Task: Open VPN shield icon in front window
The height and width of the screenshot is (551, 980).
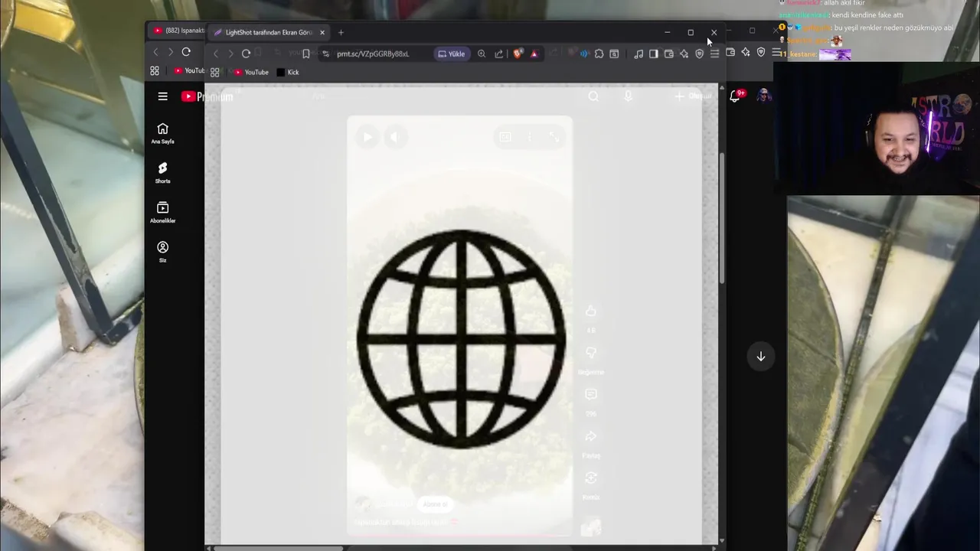Action: click(699, 54)
